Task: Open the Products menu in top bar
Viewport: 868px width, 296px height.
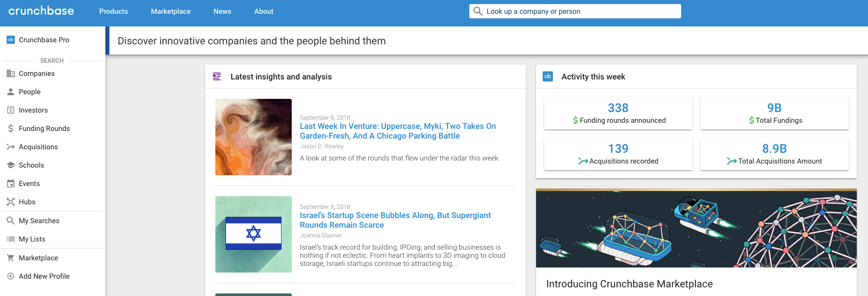Action: coord(114,11)
